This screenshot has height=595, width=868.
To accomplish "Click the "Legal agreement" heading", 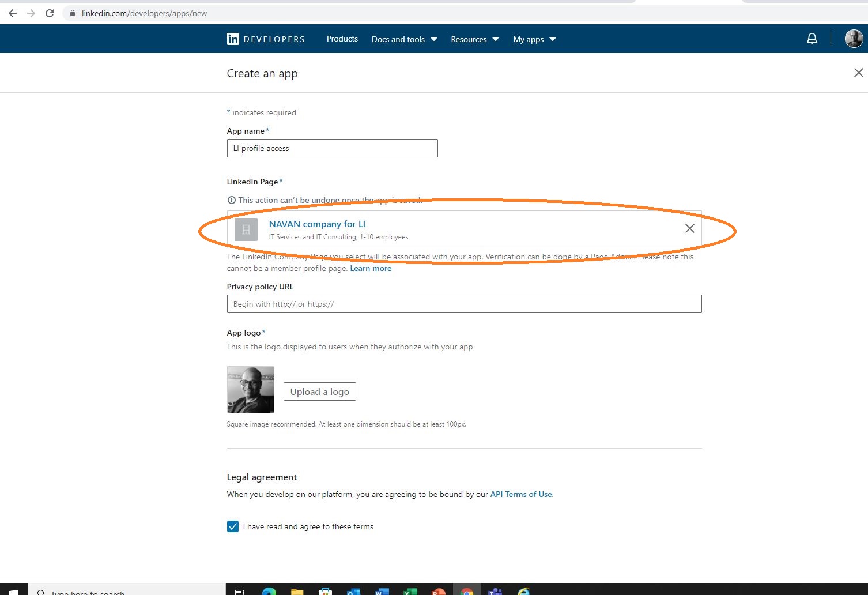I will click(262, 477).
